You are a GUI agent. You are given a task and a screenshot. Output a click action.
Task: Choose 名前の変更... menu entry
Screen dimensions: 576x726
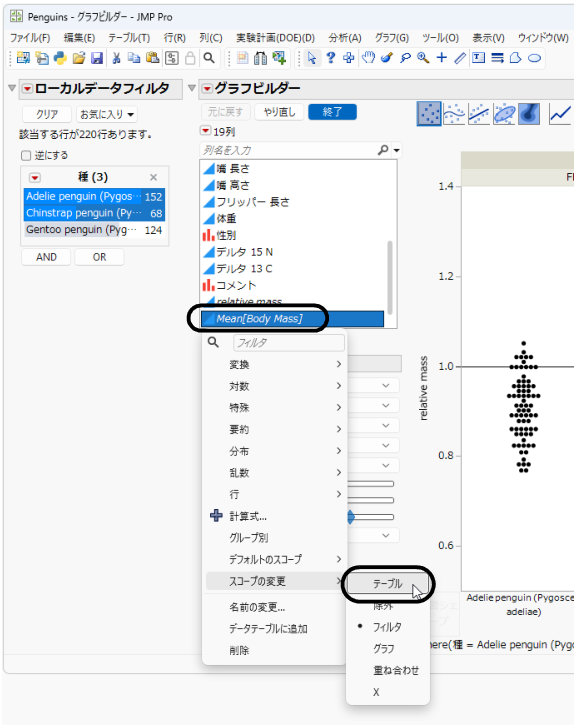tap(275, 607)
